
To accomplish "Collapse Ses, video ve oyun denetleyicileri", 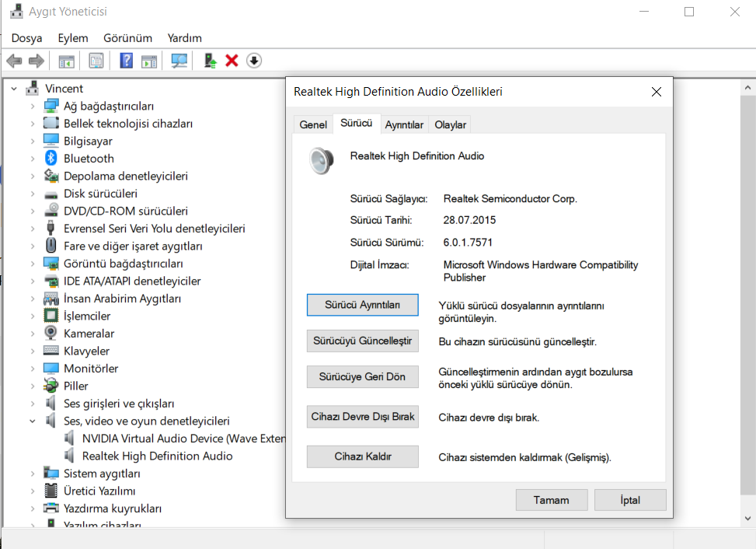I will point(33,421).
